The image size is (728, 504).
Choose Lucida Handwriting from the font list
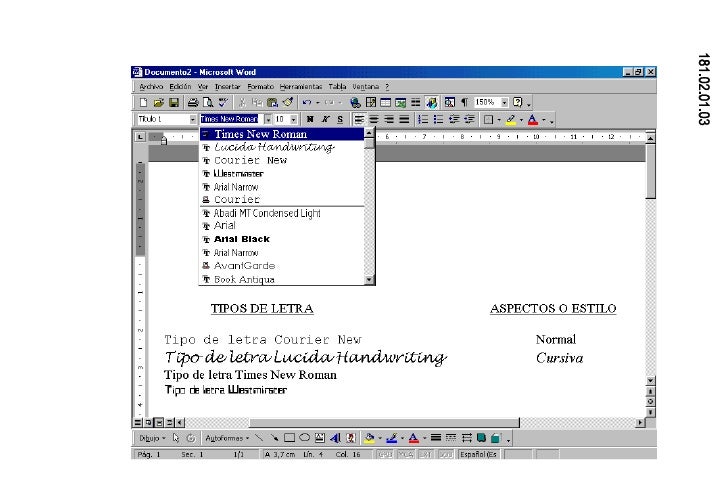coord(282,147)
